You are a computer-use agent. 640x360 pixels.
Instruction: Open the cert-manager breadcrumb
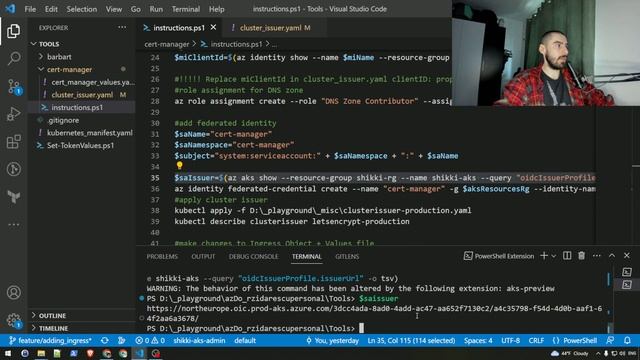167,44
